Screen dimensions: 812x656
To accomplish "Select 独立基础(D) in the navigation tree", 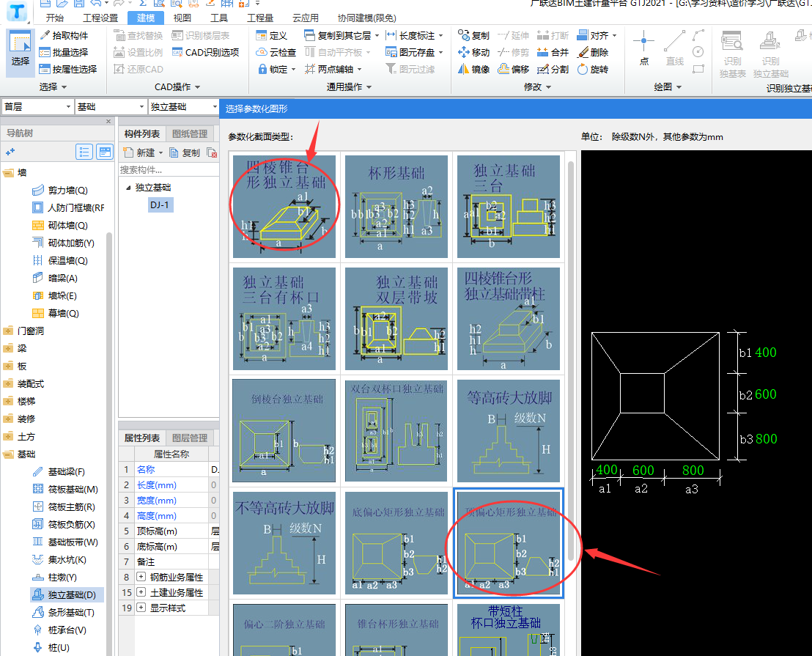I will click(x=67, y=595).
